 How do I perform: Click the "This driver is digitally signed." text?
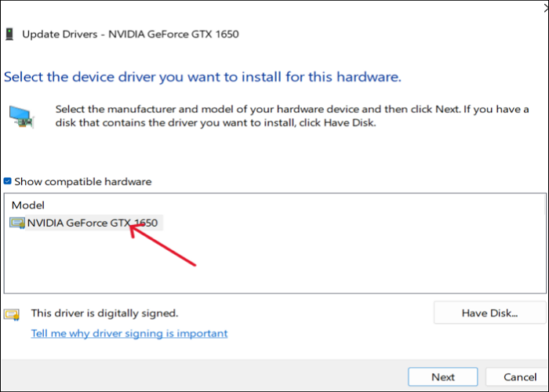point(104,313)
